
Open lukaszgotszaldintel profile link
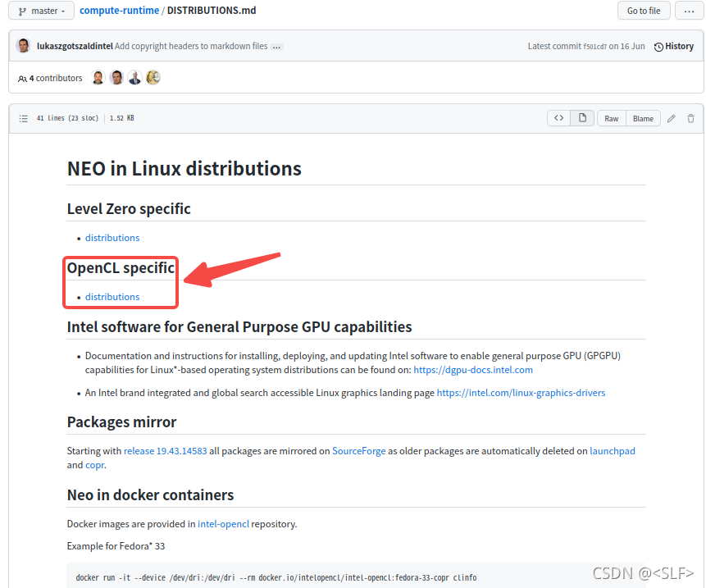click(75, 46)
